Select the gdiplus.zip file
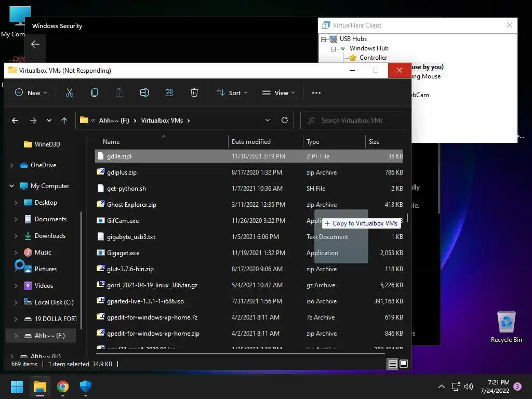This screenshot has height=399, width=532. coord(249,172)
